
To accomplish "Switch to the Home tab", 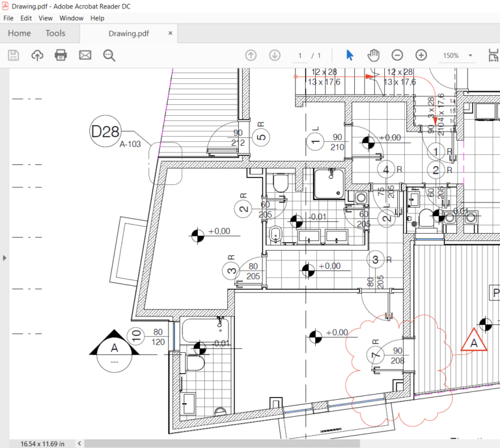I will coord(19,33).
